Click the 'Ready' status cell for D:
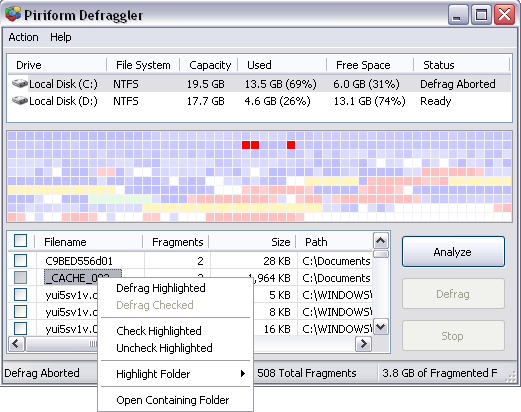The height and width of the screenshot is (412, 521). 436,101
